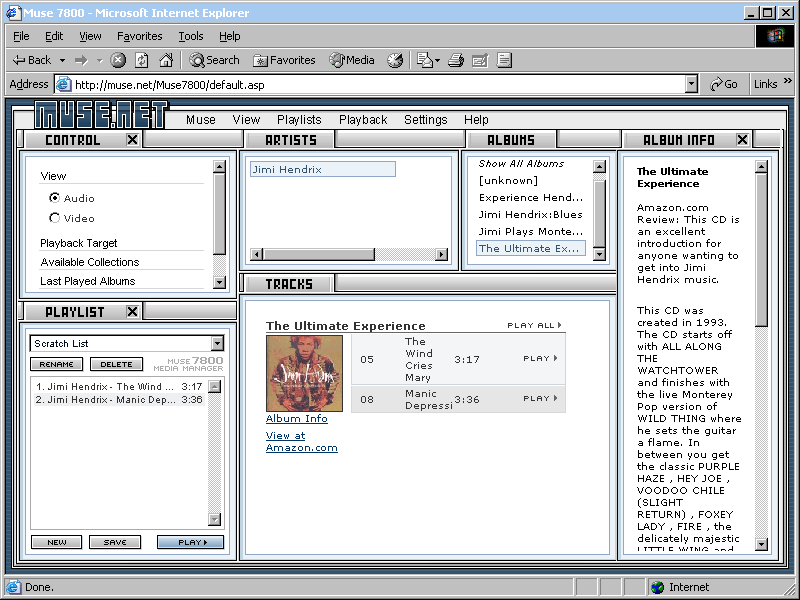Open the Playlists menu
The width and height of the screenshot is (800, 600).
point(299,119)
